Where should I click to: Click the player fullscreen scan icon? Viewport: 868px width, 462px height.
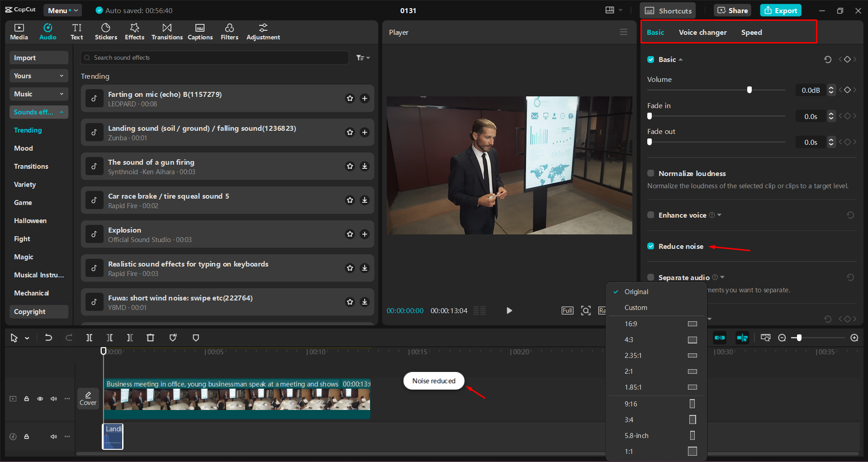(x=586, y=310)
